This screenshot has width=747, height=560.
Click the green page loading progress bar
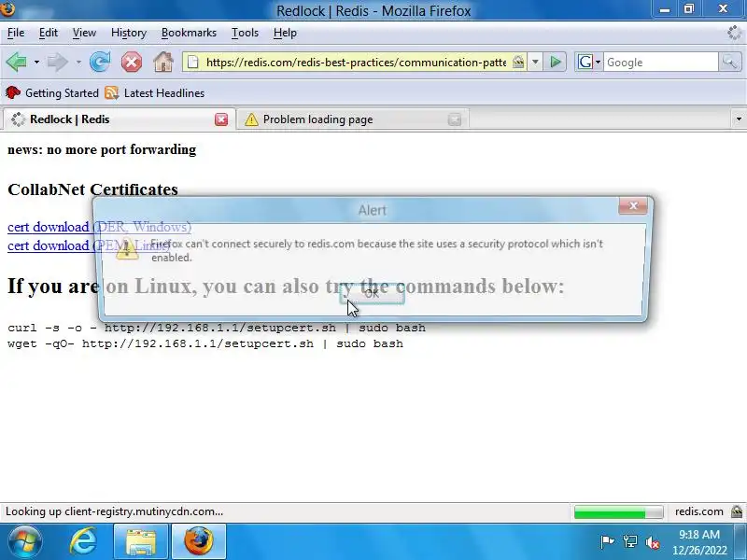coord(618,511)
